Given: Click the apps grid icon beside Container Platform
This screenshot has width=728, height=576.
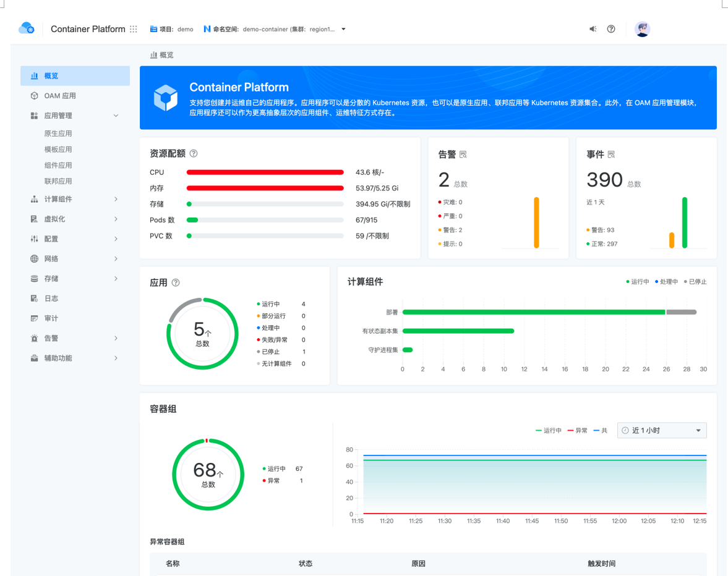Looking at the screenshot, I should coord(134,28).
